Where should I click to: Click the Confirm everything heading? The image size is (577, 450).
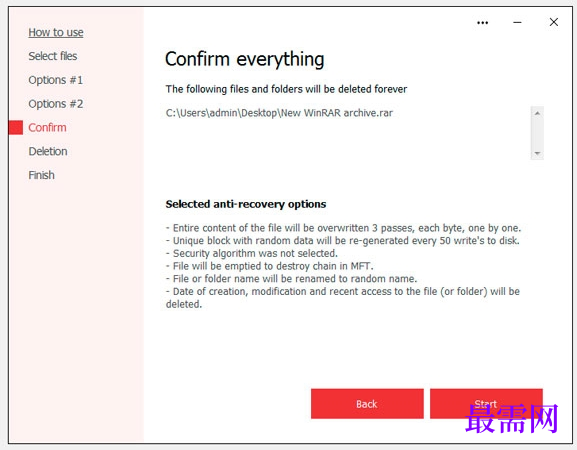click(x=245, y=59)
